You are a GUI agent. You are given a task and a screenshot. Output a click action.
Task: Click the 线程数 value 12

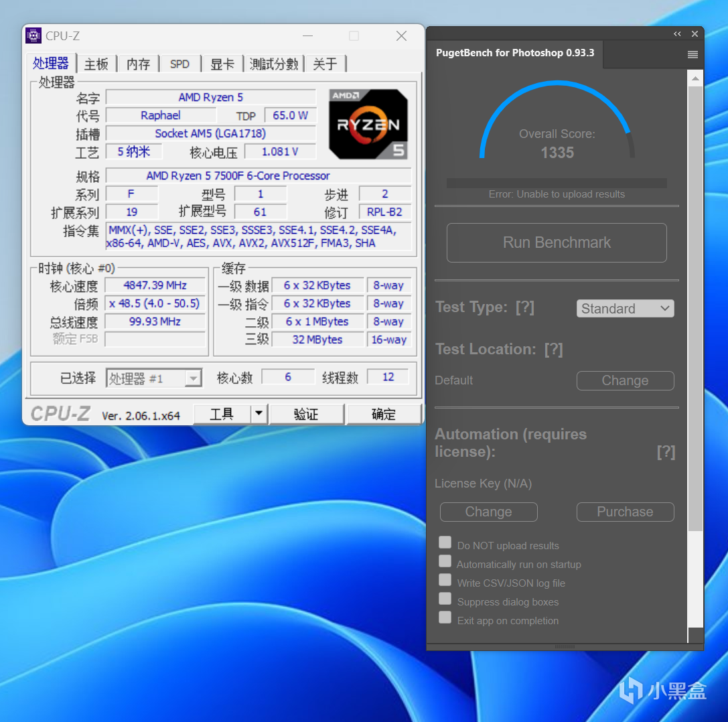388,376
